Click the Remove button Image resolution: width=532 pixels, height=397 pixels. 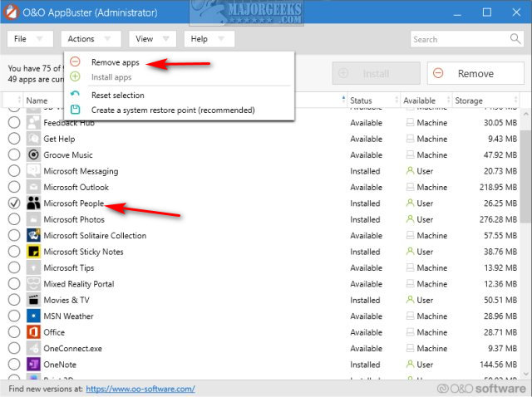pos(475,73)
